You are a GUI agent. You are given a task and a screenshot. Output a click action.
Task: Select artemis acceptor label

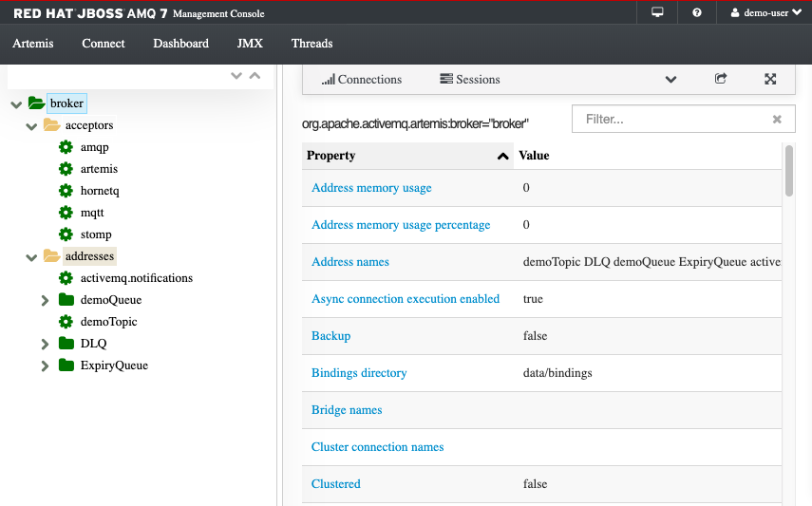tap(99, 169)
